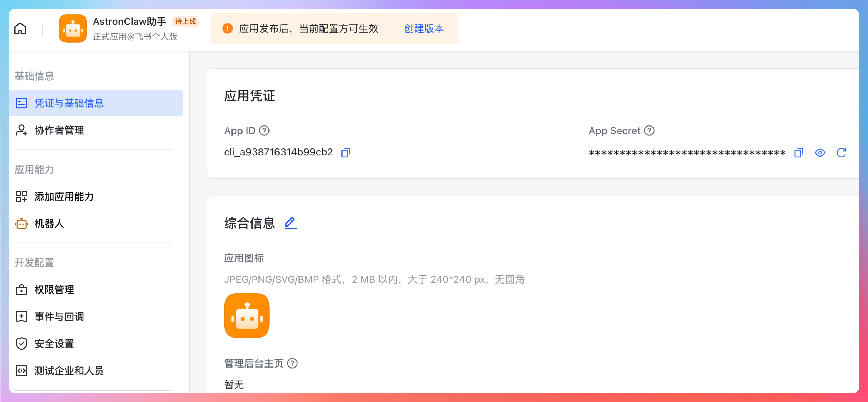Click 创建版本 link in banner
868x402 pixels.
click(424, 29)
